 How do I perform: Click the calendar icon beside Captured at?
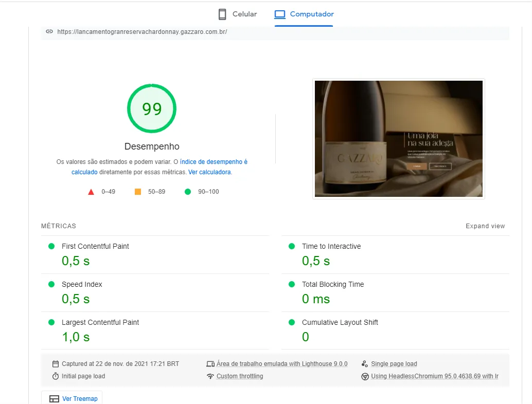point(55,364)
